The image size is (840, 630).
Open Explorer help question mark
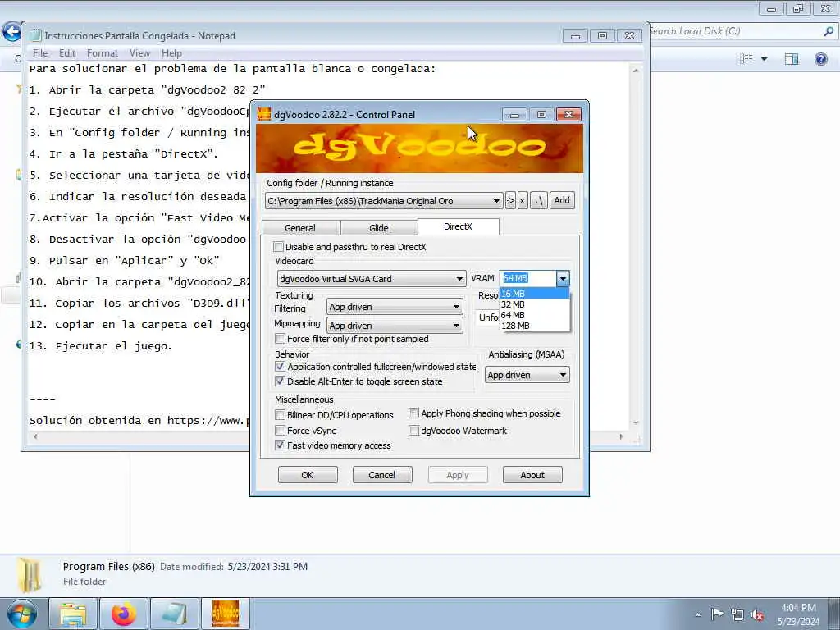[x=820, y=59]
